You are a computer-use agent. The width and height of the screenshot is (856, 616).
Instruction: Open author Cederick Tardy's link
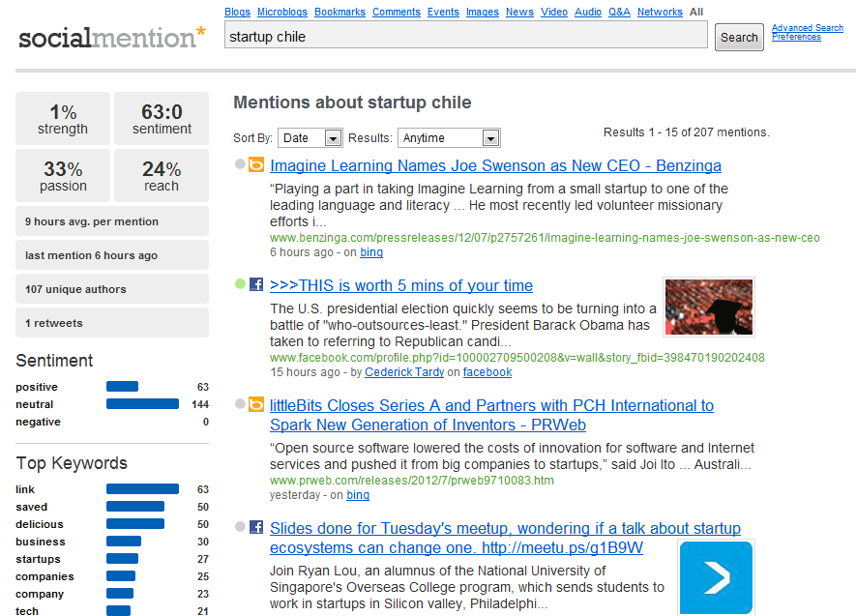[404, 372]
